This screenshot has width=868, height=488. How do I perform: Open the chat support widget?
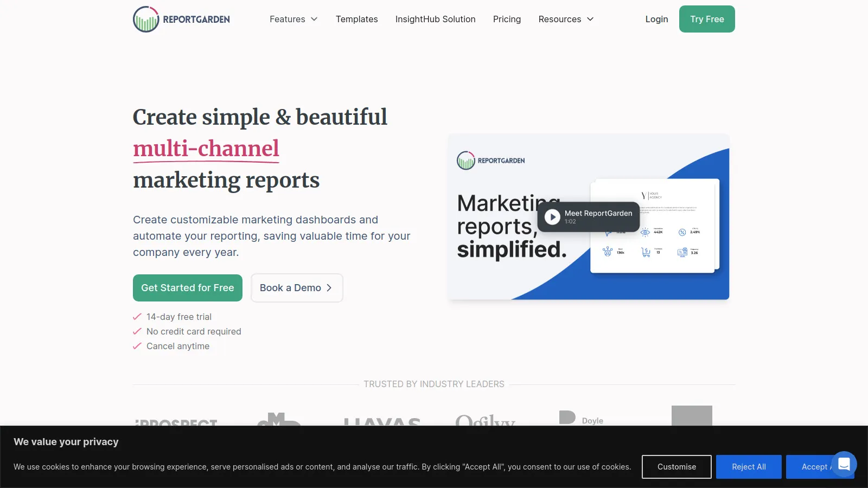click(x=844, y=464)
